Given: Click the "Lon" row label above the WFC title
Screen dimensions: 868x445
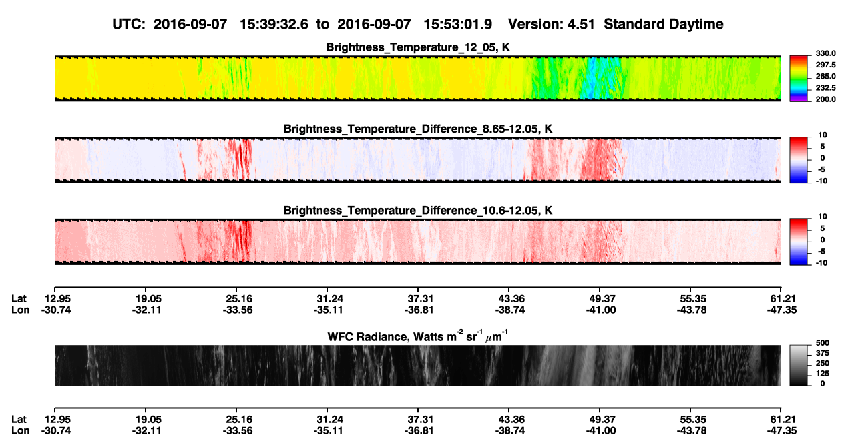Looking at the screenshot, I should pyautogui.click(x=19, y=310).
